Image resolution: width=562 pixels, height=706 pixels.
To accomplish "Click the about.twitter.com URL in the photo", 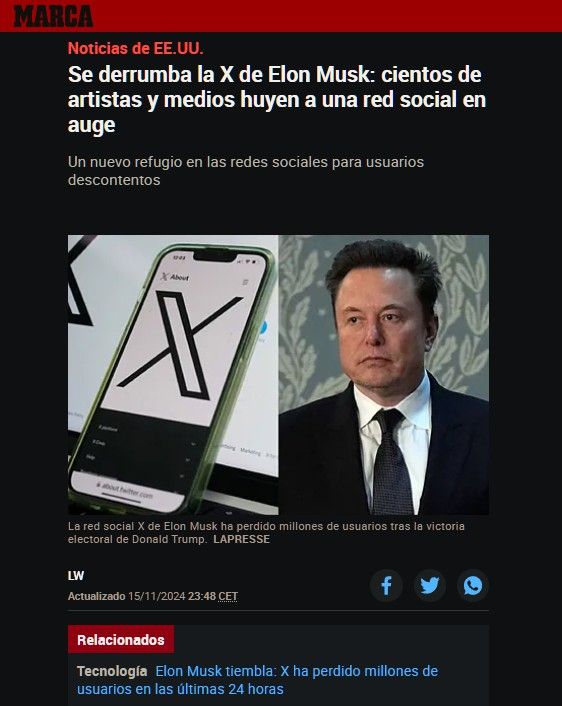I will click(x=126, y=491).
